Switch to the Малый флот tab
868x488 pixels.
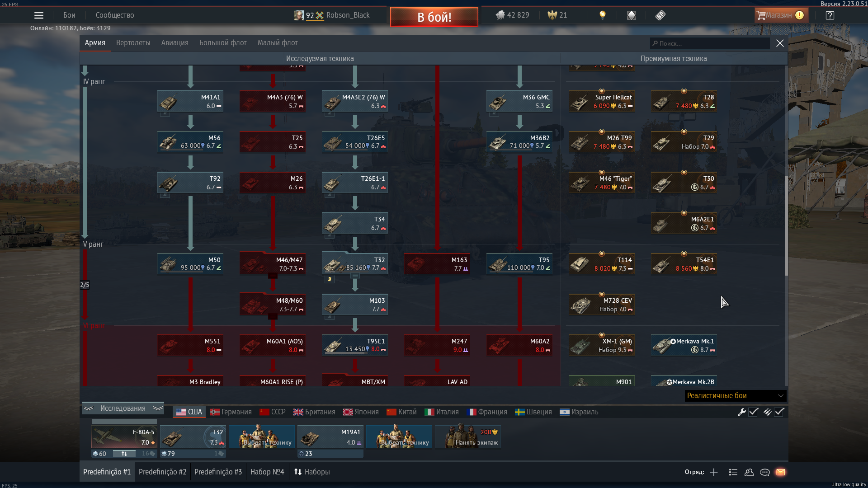coord(278,43)
